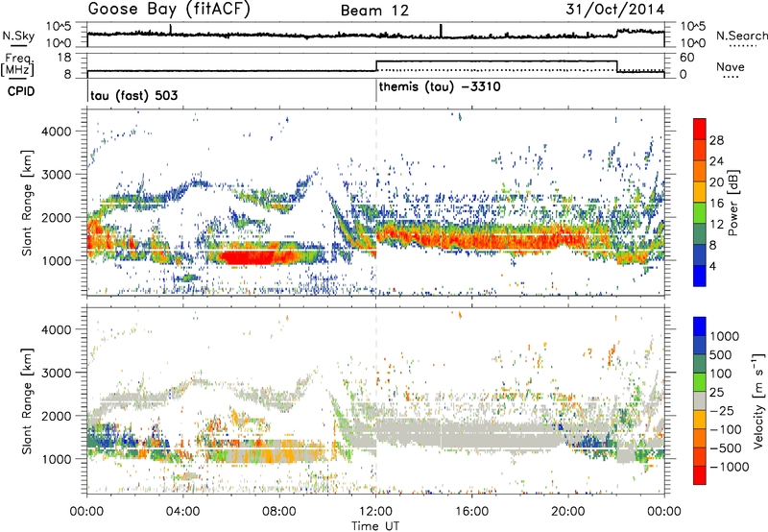Click the -1000 tick on Velocity colorbar

(x=730, y=467)
